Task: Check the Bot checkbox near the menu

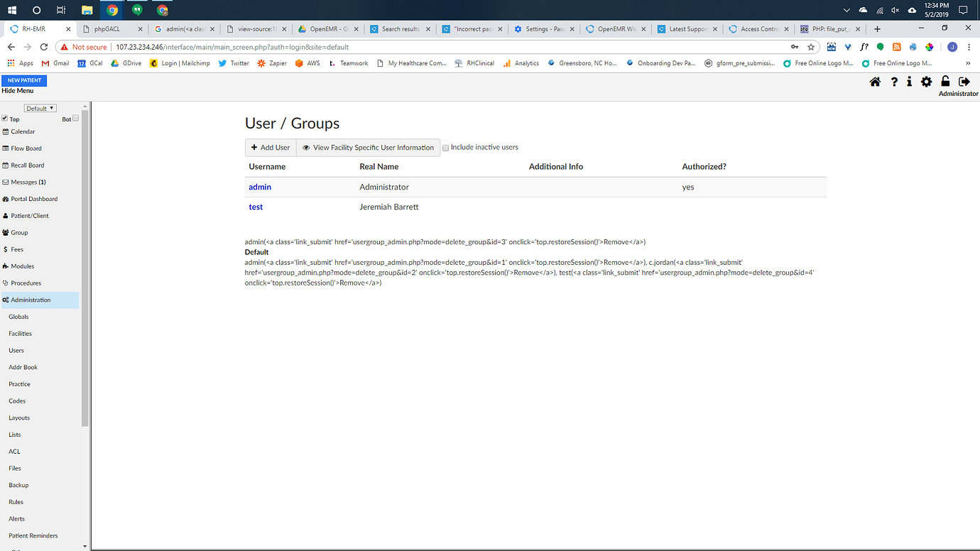Action: (75, 118)
